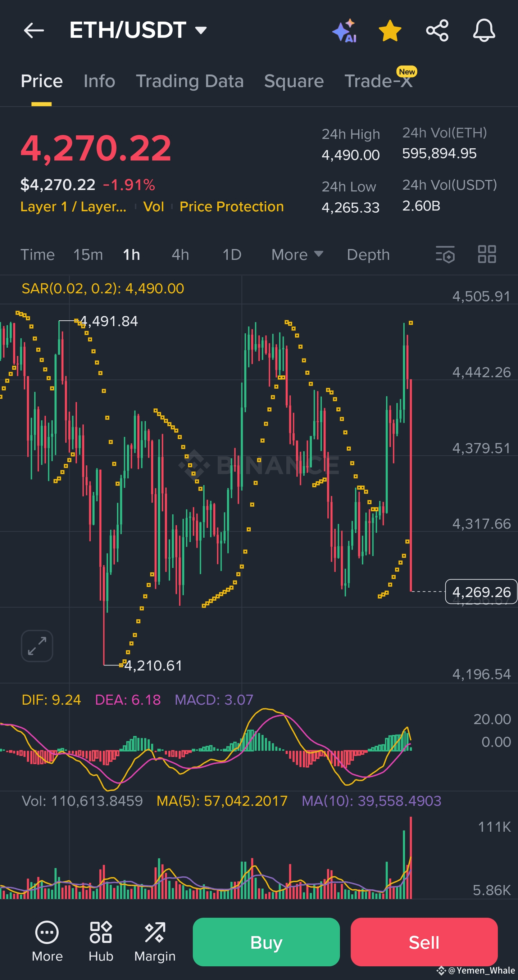Tap the MA(10) volume average label

click(x=372, y=801)
